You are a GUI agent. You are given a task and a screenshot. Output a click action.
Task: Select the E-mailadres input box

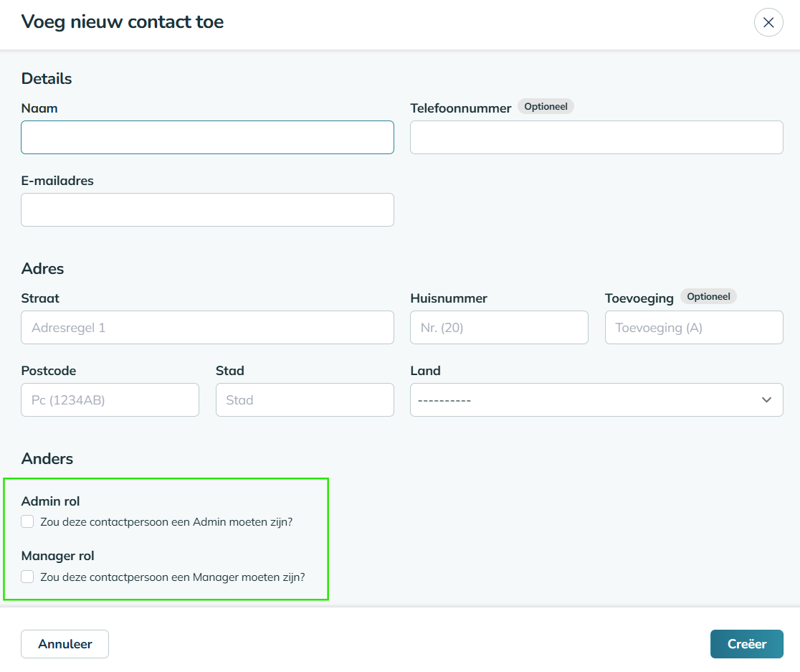207,209
